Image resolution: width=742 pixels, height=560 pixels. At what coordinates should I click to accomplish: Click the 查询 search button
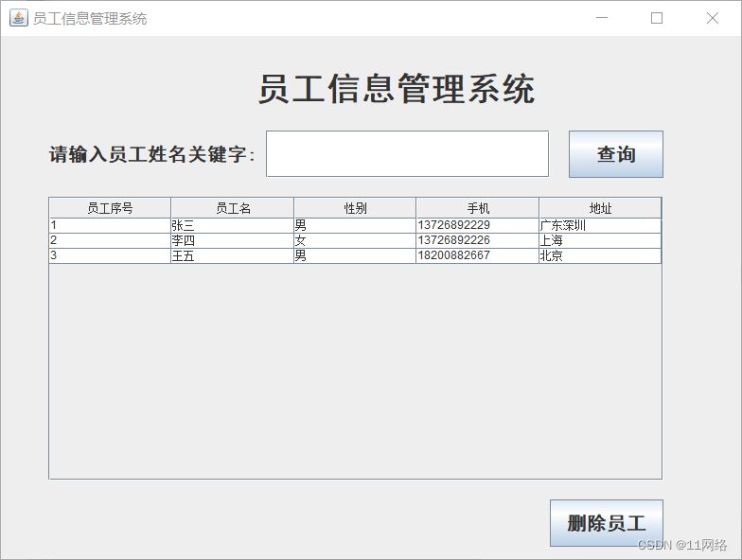(615, 154)
